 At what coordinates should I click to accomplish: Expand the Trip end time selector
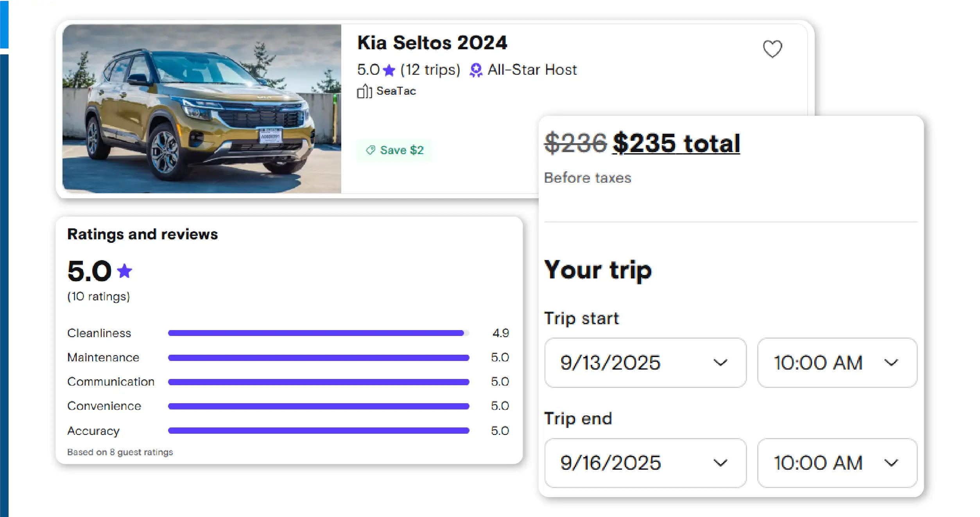point(837,463)
